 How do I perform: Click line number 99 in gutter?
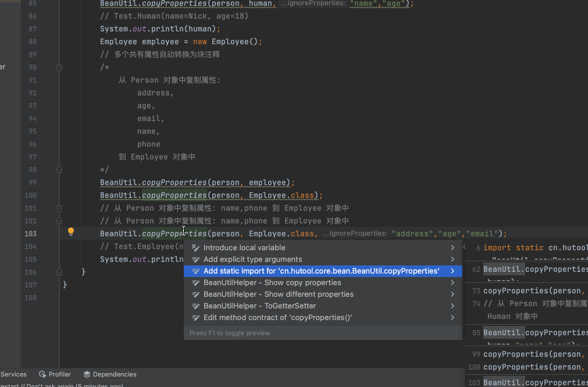[33, 183]
